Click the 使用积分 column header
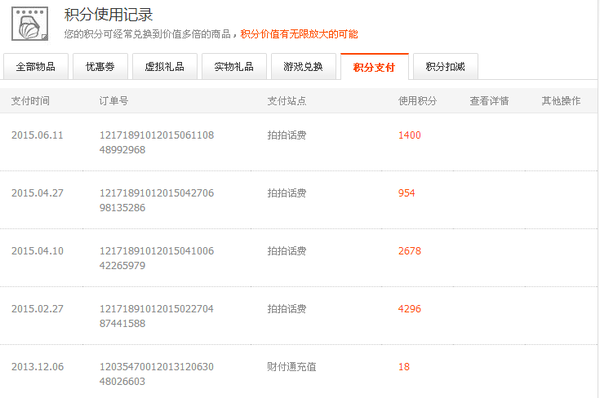 (417, 101)
